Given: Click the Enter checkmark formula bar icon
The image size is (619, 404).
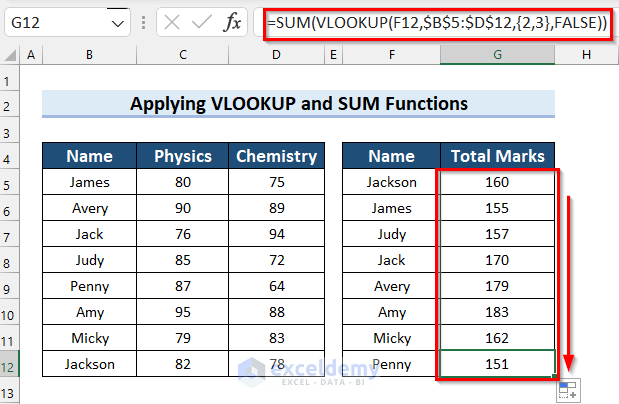Looking at the screenshot, I should 202,23.
